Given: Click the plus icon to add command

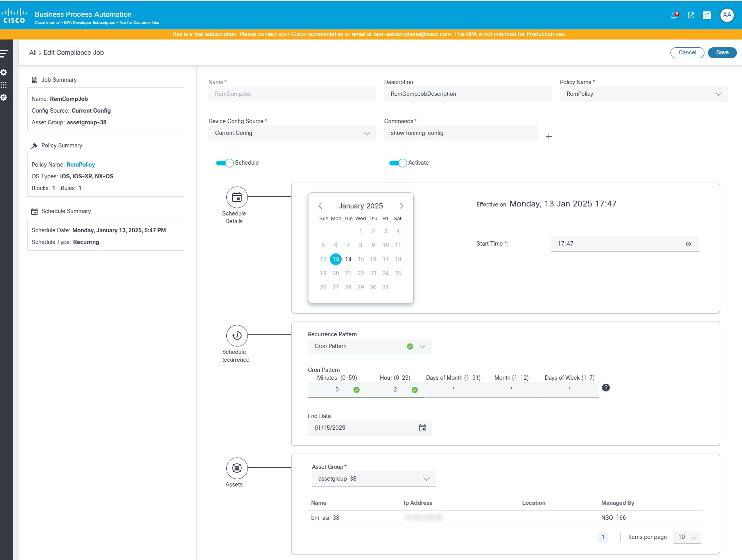Looking at the screenshot, I should pos(549,136).
